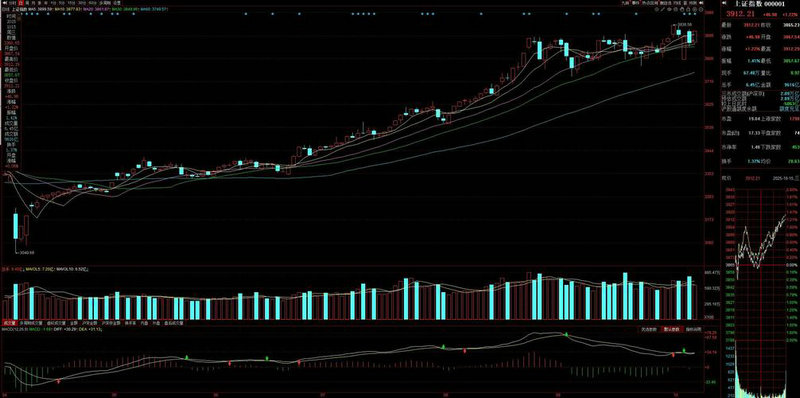Switch indicator tab to 金额

tap(73, 322)
